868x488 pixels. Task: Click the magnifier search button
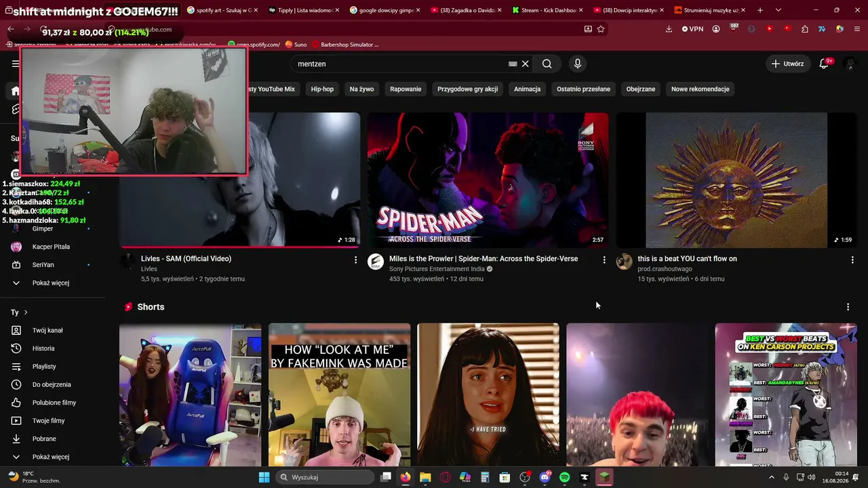[547, 64]
